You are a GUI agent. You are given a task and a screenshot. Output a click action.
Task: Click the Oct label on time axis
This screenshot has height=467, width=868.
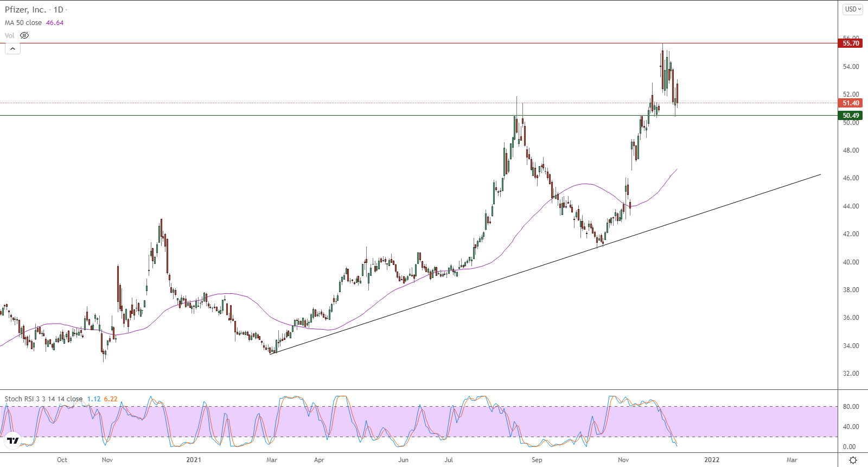coord(62,460)
